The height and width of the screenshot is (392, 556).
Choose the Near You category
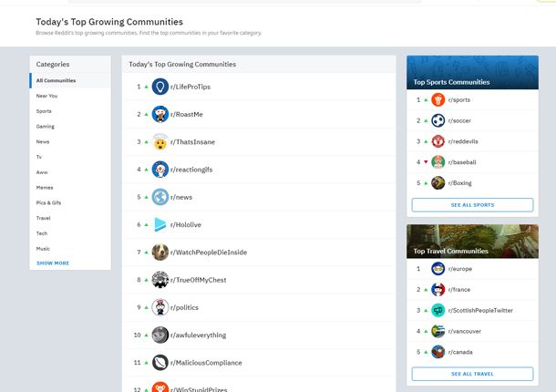click(x=70, y=96)
